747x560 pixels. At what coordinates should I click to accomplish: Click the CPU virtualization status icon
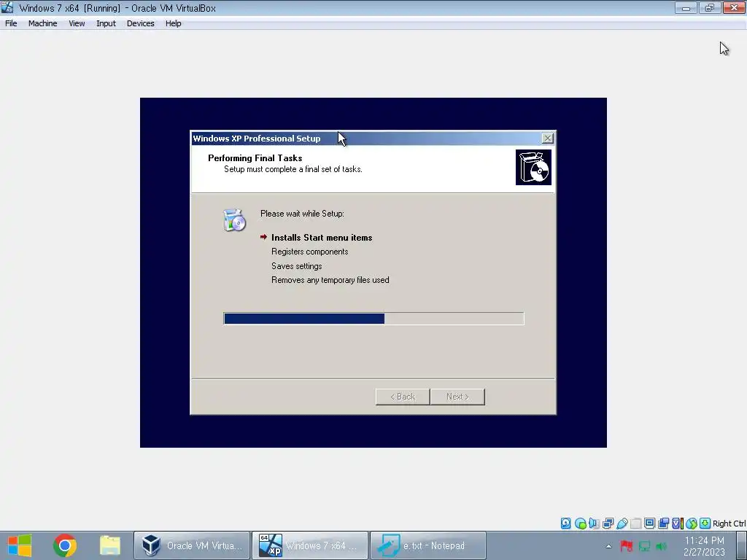tap(678, 524)
